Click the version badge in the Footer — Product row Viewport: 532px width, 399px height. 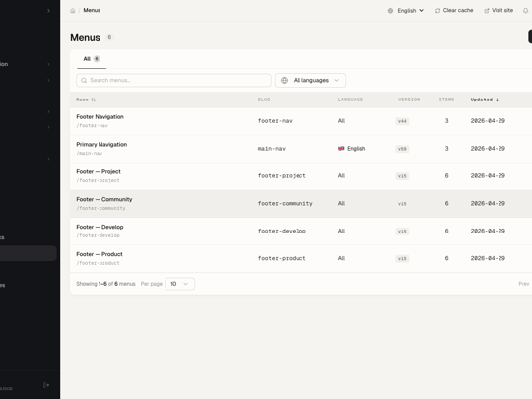[x=402, y=259]
